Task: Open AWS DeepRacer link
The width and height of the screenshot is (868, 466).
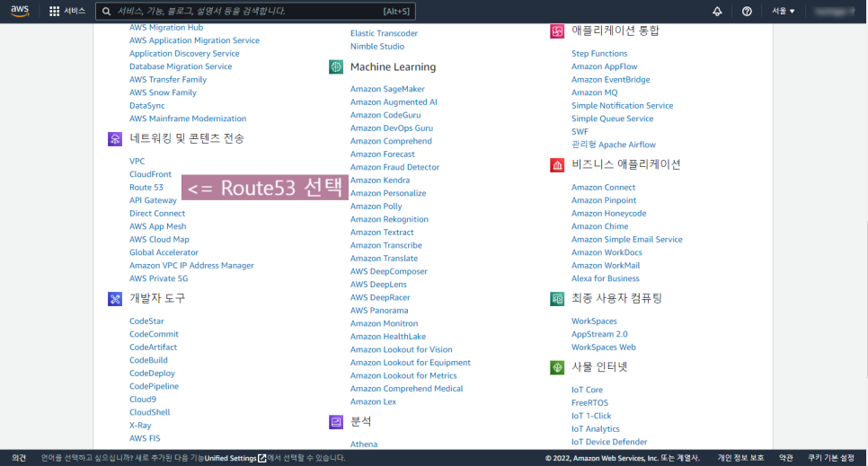Action: tap(380, 297)
